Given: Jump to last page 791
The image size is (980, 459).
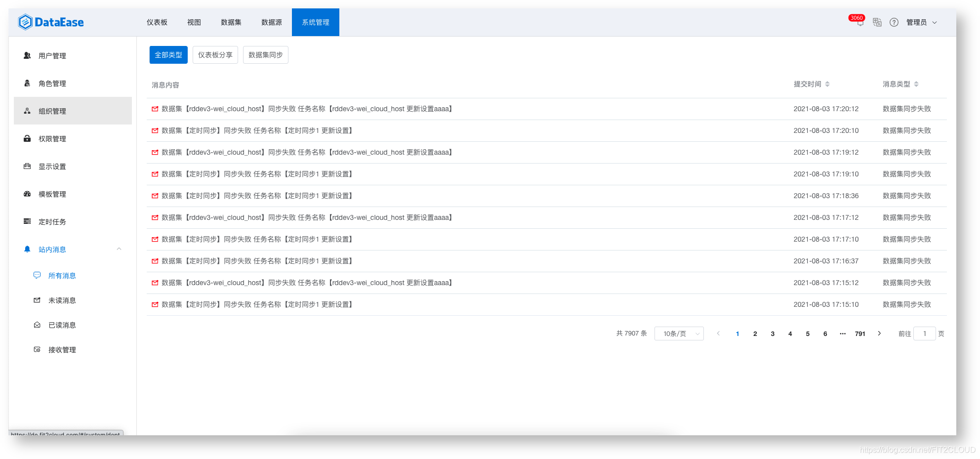Looking at the screenshot, I should point(860,334).
